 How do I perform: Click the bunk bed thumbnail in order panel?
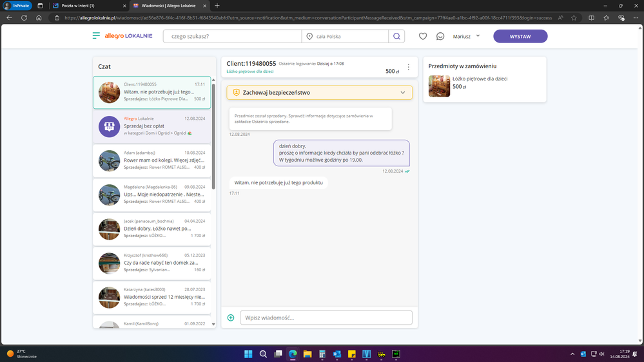(x=440, y=86)
